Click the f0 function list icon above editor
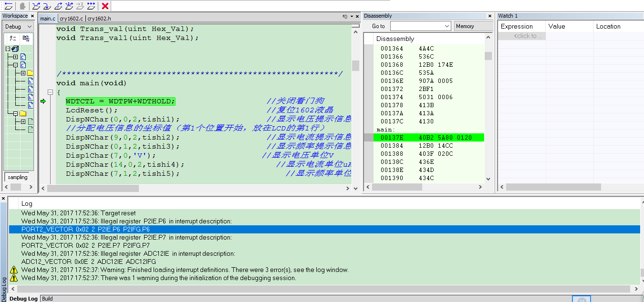644x302 pixels. pos(345,16)
